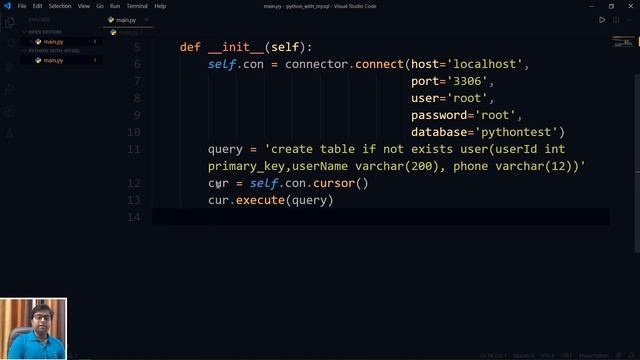Click 'phone varchar(12)' in the query string
Image resolution: width=640 pixels, height=360 pixels.
pyautogui.click(x=512, y=166)
